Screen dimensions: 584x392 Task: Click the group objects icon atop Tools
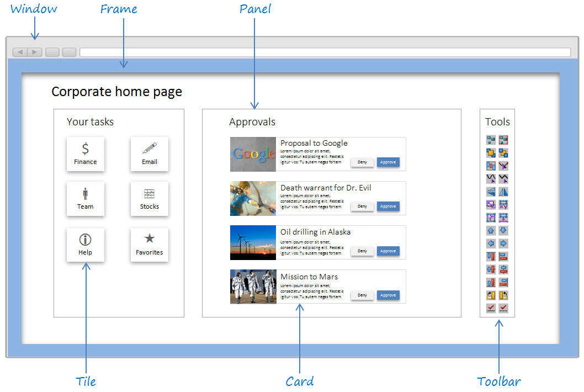point(491,140)
